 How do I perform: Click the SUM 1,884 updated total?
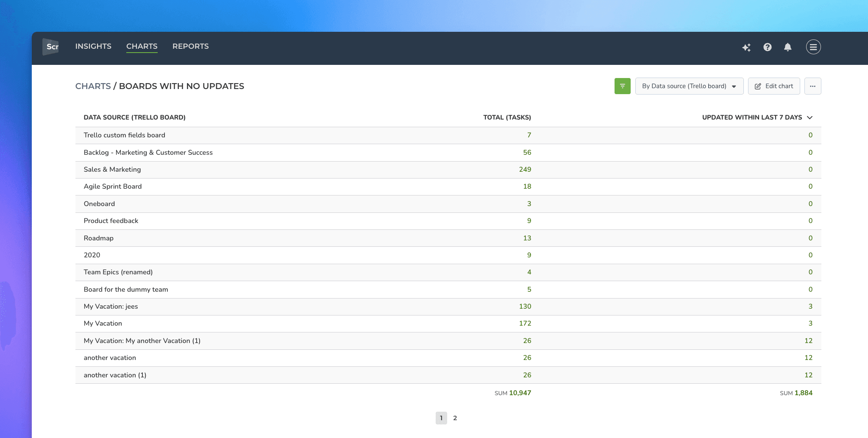[796, 393]
